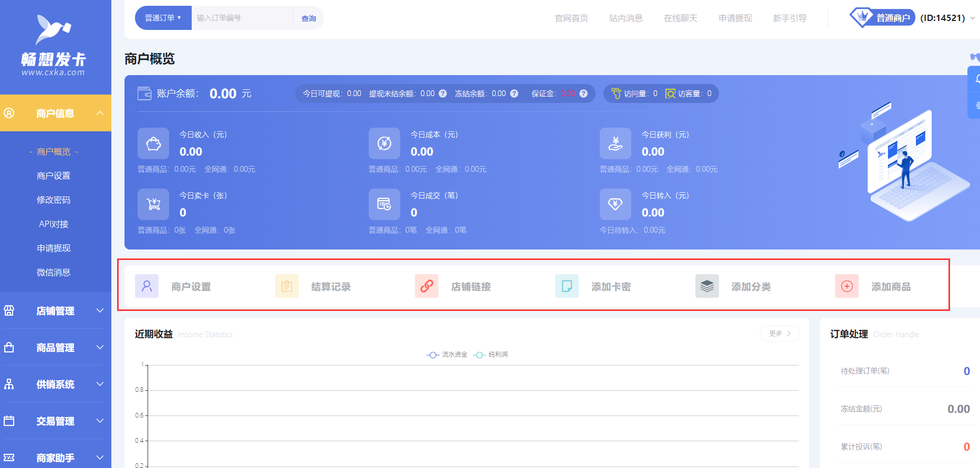Click the question mark next to 保证金
The height and width of the screenshot is (468, 980).
[583, 93]
